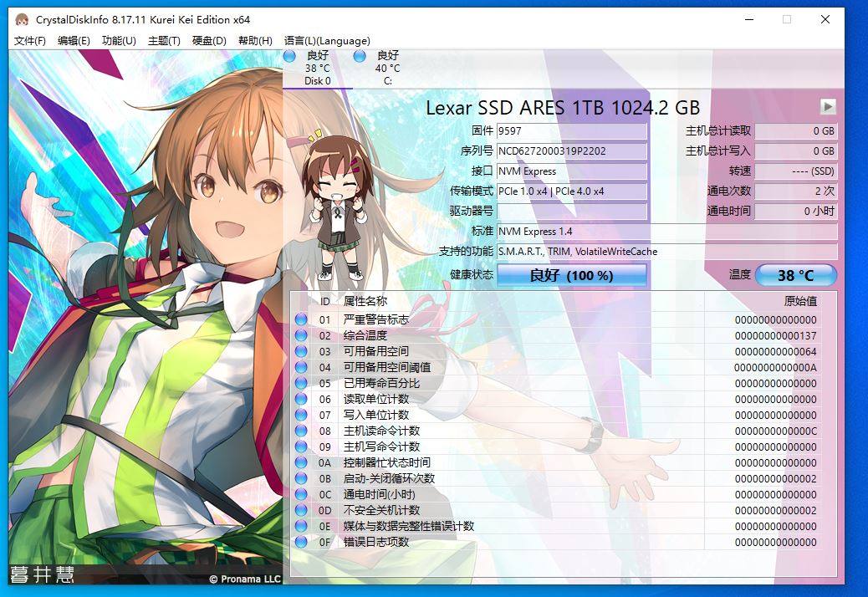
Task: Open the 硬盘(D) disk menu
Action: click(x=209, y=41)
